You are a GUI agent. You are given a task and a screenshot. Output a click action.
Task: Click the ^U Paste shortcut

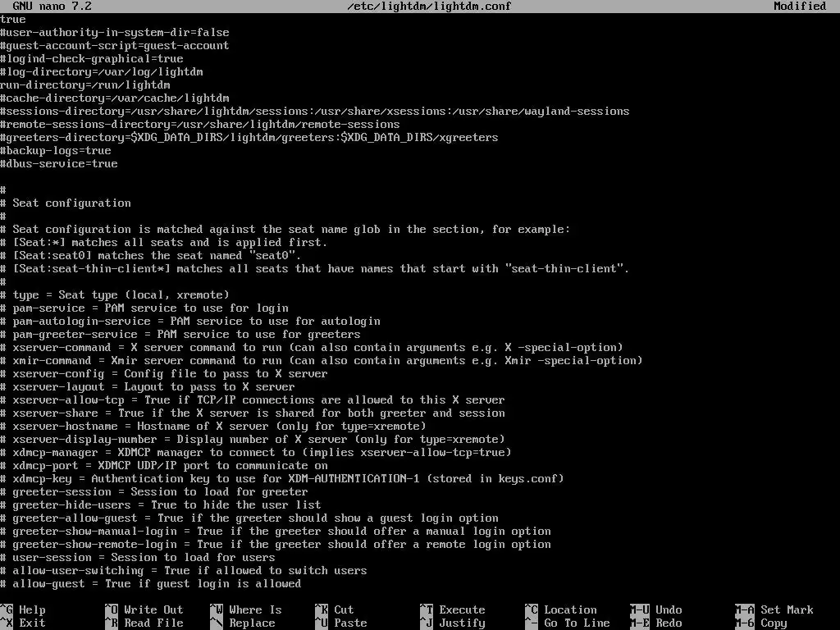(x=341, y=623)
